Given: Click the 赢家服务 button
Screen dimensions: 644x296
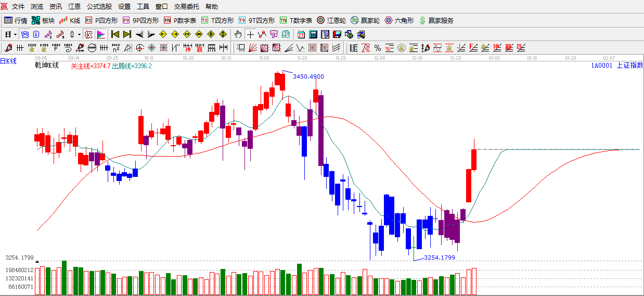Looking at the screenshot, I should [436, 20].
